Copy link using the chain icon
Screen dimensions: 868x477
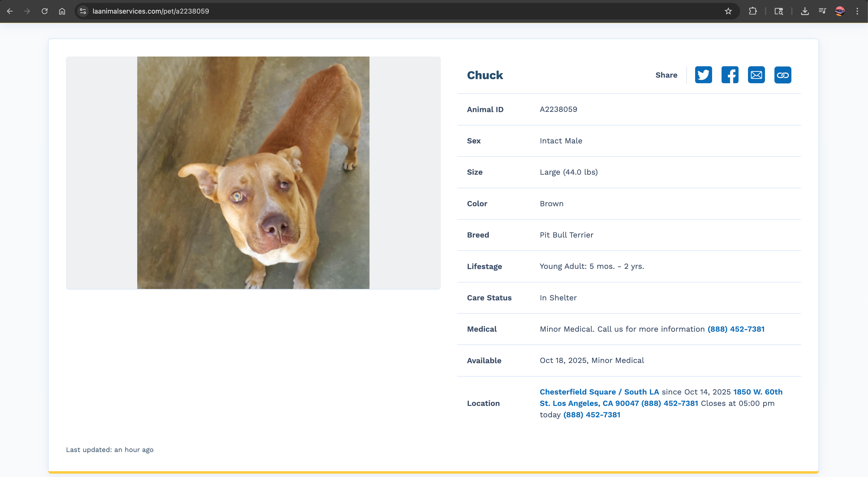[782, 75]
